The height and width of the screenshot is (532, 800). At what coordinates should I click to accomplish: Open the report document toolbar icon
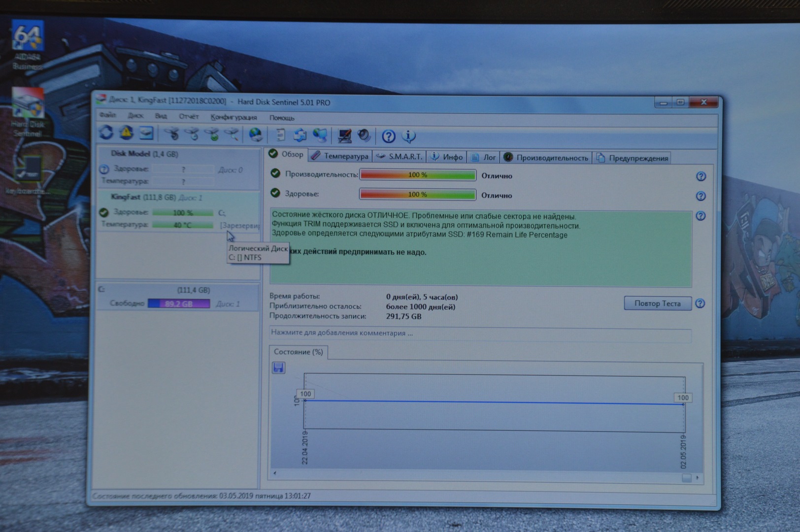[x=280, y=135]
